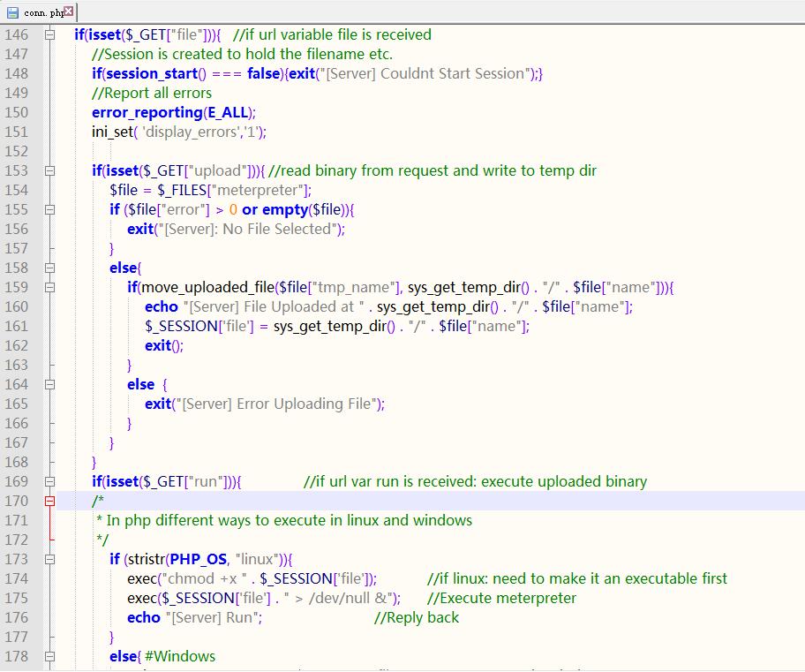Click "[Server] Couldnt Start Session" string
Screen dimensions: 805x672
[x=425, y=74]
